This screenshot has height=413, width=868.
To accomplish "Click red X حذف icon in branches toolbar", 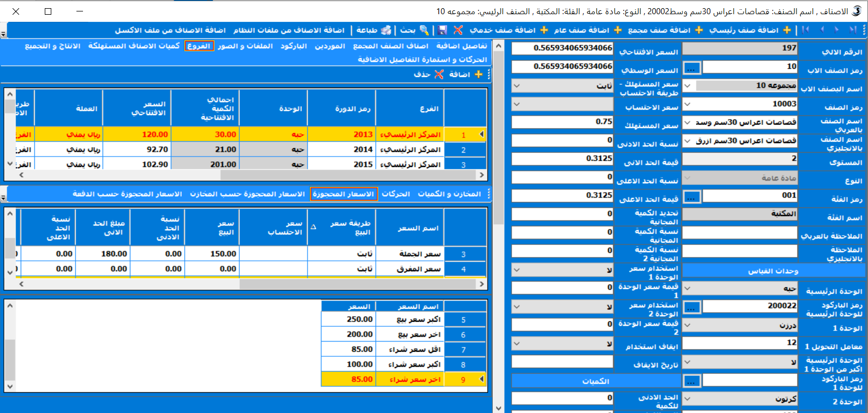I will click(439, 74).
